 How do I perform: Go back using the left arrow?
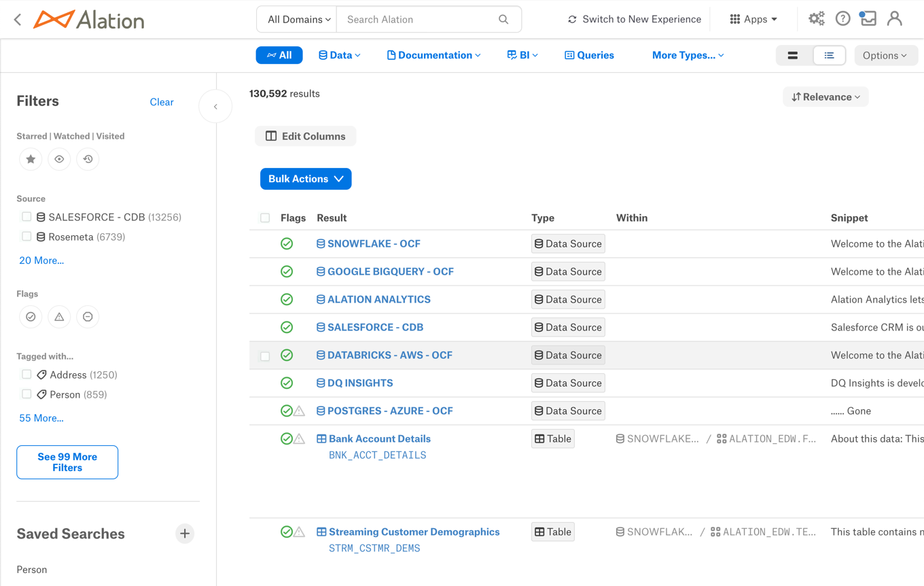click(18, 20)
